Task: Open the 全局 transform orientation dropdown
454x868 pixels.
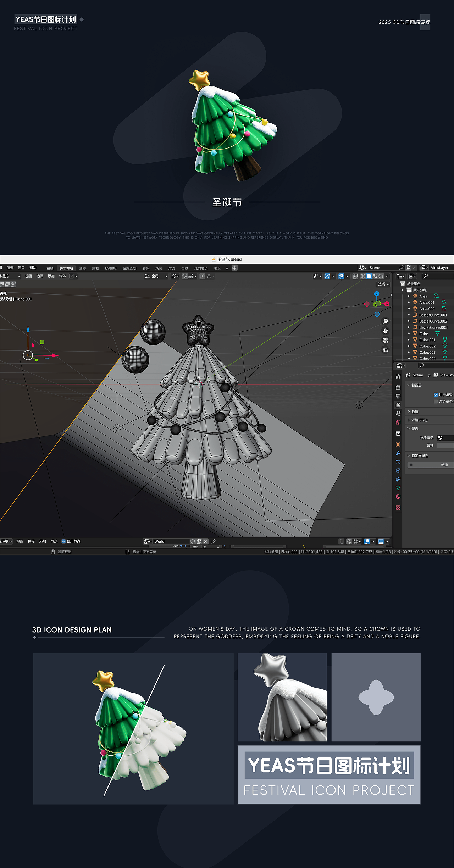Action: click(156, 276)
